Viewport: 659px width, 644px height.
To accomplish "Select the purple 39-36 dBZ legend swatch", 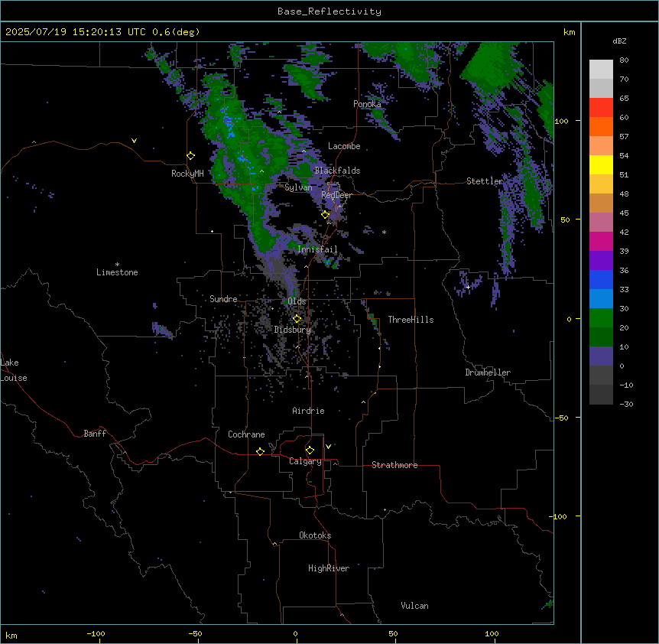I will coord(601,261).
